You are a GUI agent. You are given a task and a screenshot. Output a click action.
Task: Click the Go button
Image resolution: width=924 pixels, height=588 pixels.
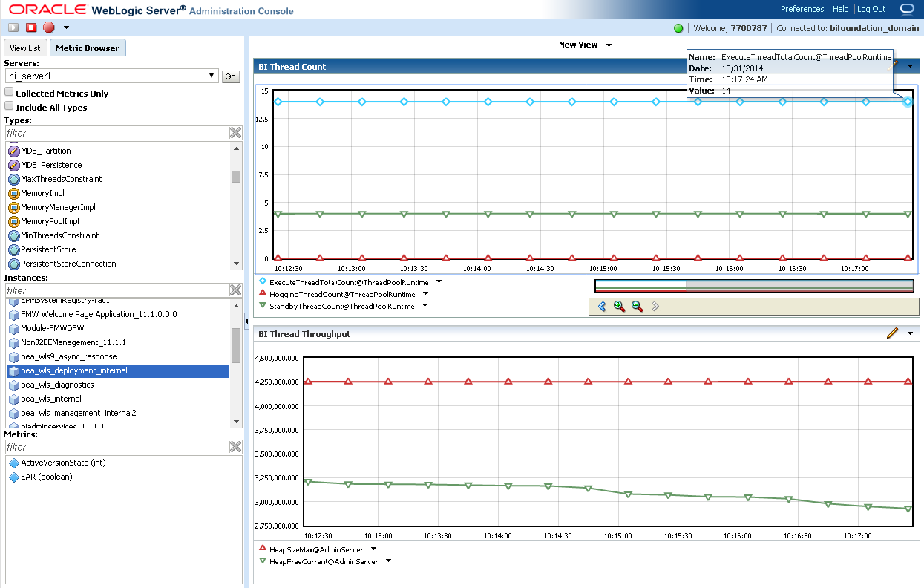tap(230, 76)
